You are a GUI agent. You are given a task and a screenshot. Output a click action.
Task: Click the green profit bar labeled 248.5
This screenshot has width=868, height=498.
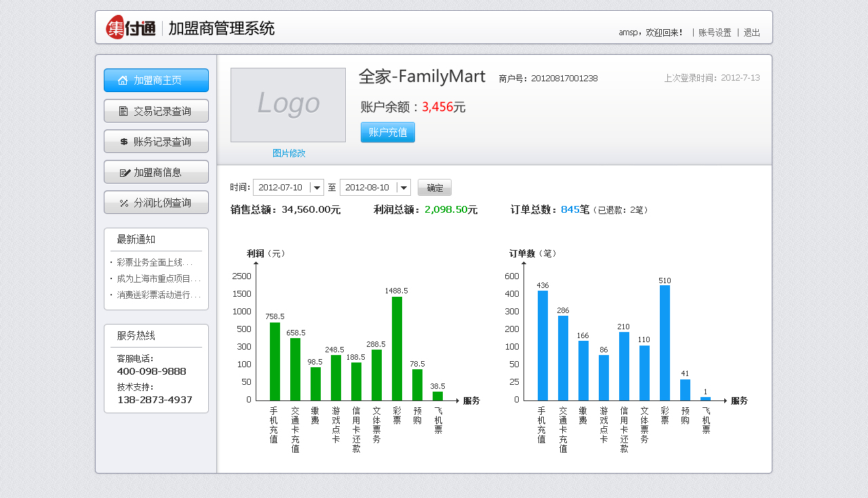336,377
